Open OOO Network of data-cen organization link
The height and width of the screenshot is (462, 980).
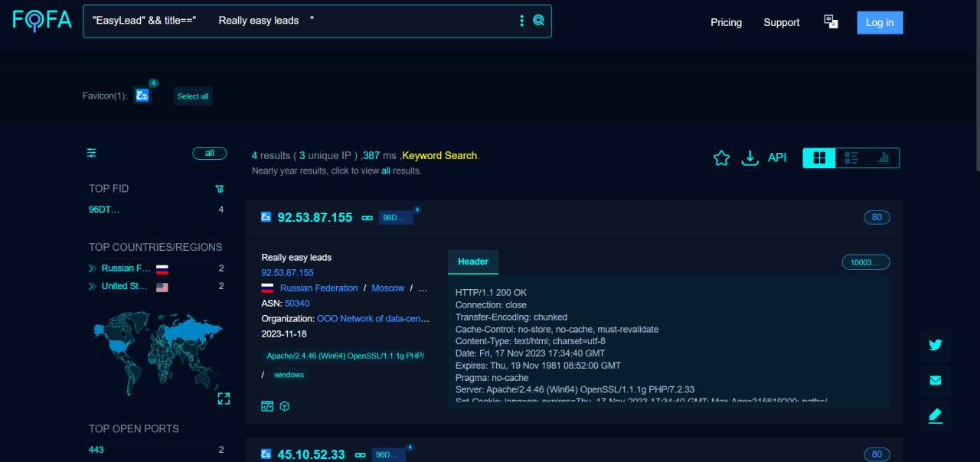[x=374, y=319]
